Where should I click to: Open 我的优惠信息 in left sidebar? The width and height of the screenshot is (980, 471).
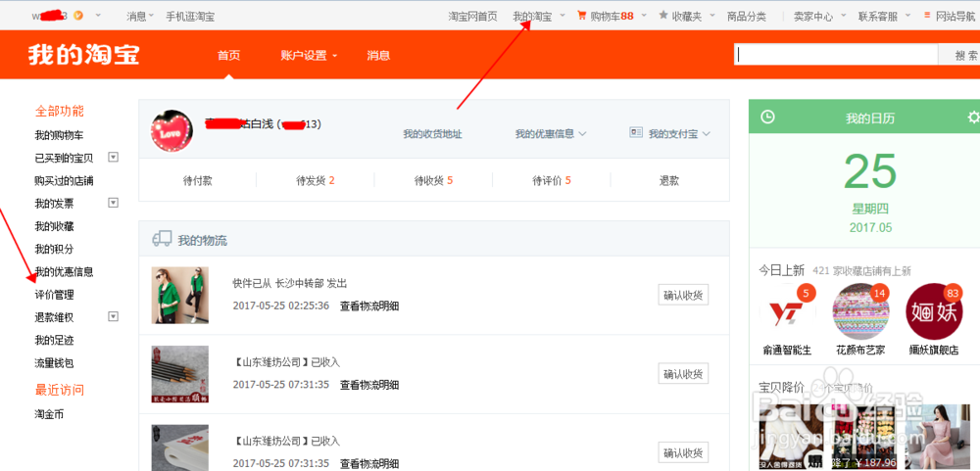click(x=64, y=272)
